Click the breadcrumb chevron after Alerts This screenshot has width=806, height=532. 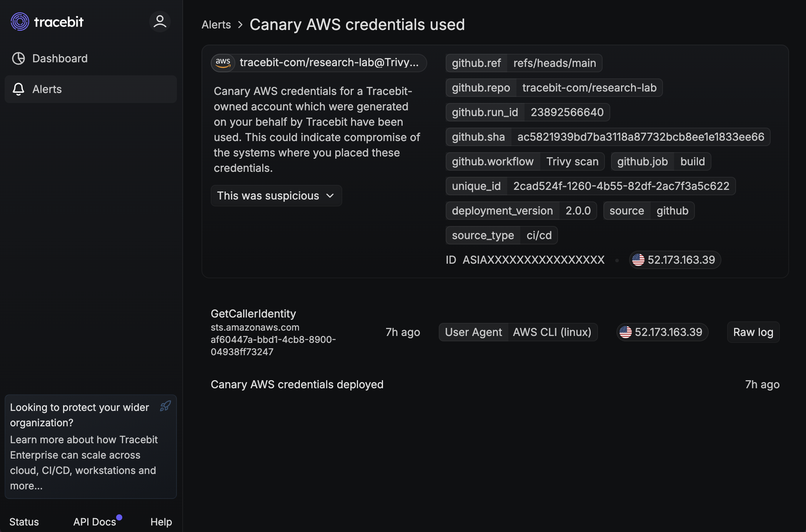240,25
